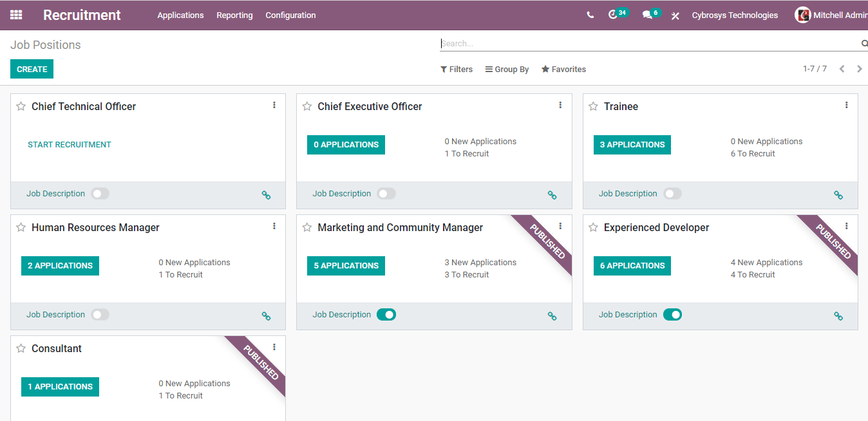Viewport: 868px width, 421px height.
Task: Open the apps grid menu icon
Action: (16, 15)
